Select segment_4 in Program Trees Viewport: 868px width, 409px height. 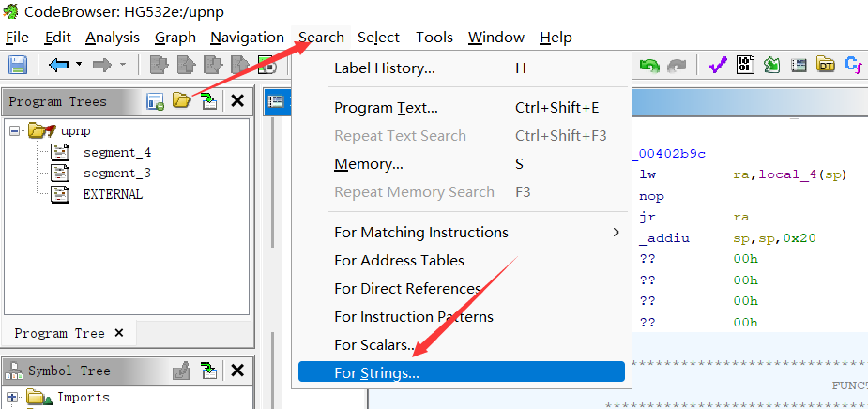[116, 152]
